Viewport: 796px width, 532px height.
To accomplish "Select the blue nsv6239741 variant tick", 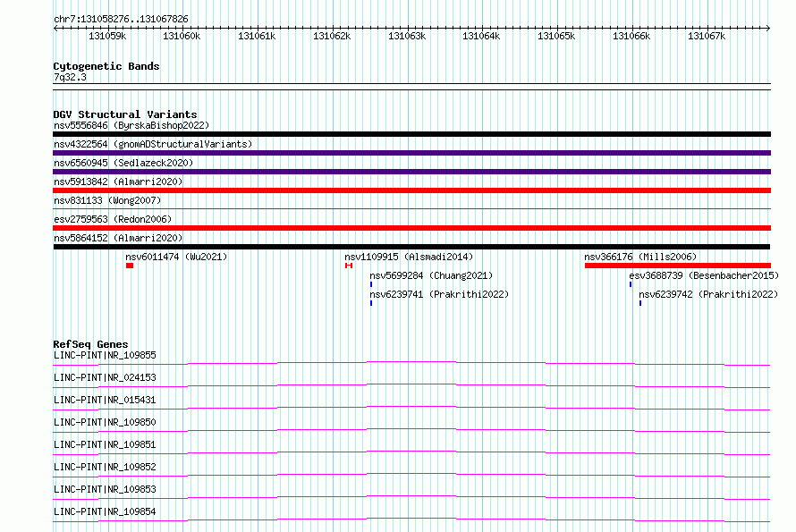I will click(x=371, y=303).
